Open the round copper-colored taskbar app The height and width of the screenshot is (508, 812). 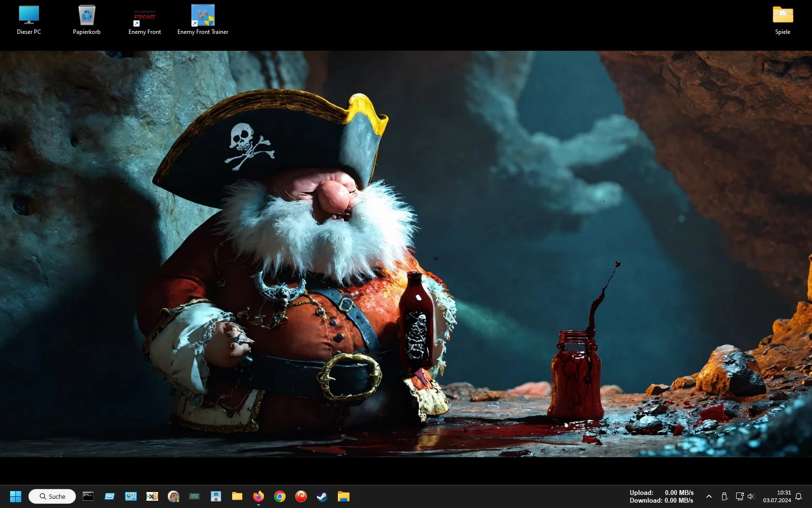pyautogui.click(x=173, y=496)
